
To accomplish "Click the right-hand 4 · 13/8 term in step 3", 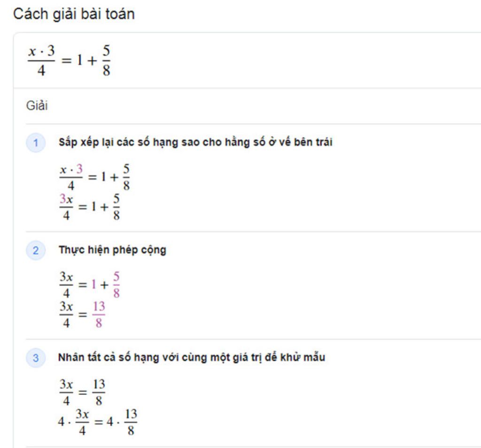I will pos(122,422).
